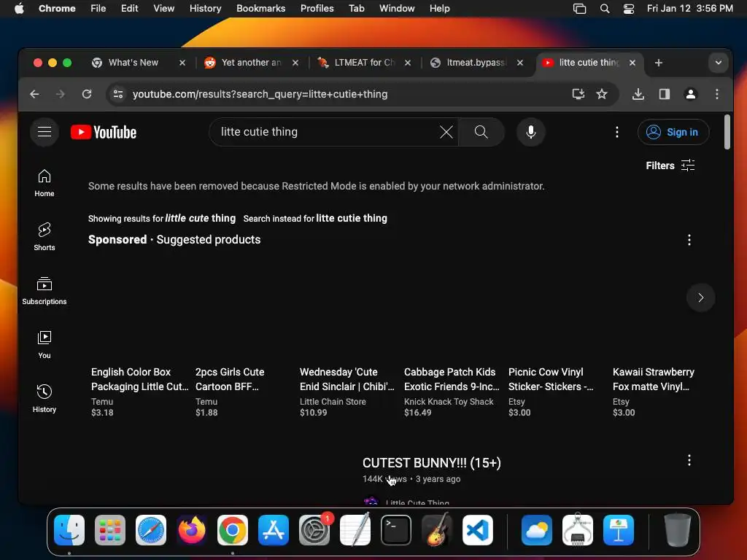Open Launchpad from the dock

pos(110,530)
